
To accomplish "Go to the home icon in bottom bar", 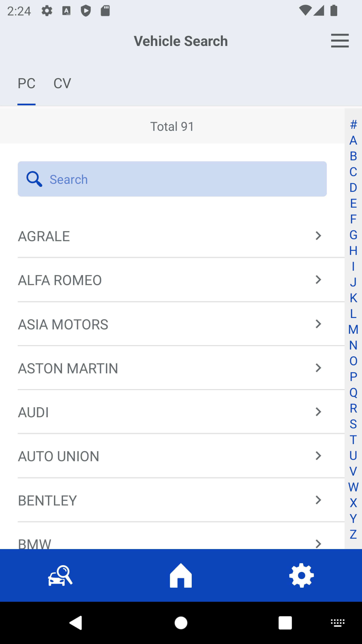I will pyautogui.click(x=181, y=575).
